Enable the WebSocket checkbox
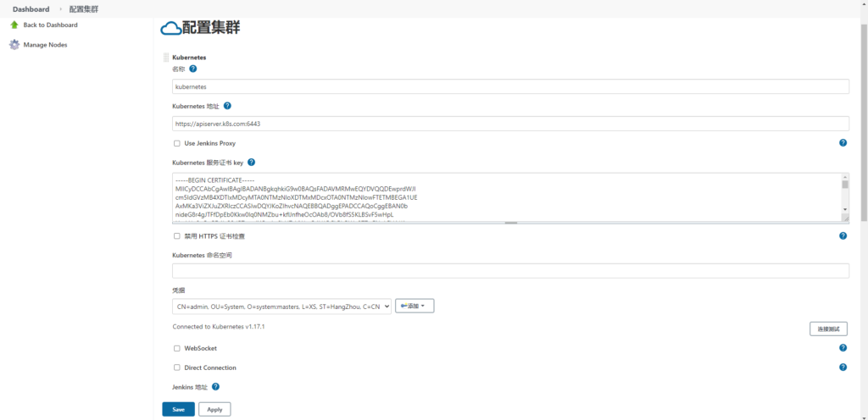 pyautogui.click(x=177, y=348)
